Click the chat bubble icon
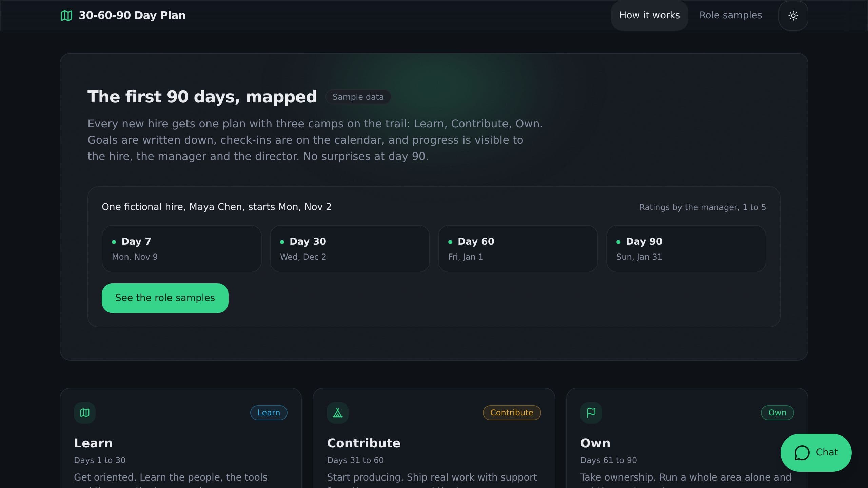The width and height of the screenshot is (868, 488). [802, 452]
